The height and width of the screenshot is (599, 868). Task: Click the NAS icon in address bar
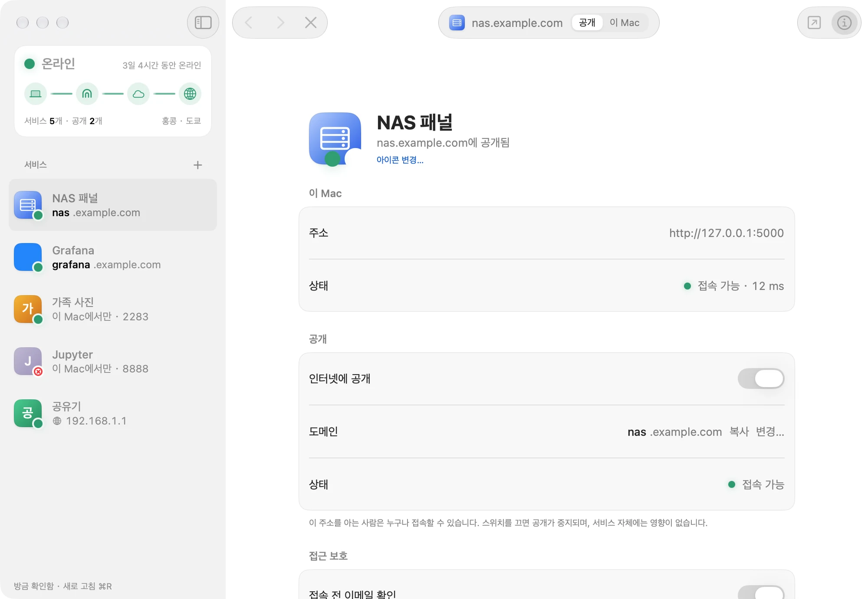(x=457, y=23)
